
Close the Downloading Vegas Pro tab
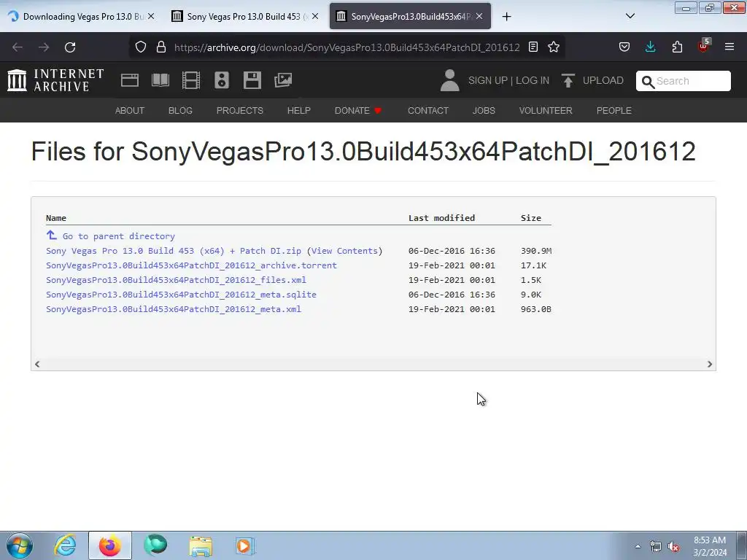[151, 16]
